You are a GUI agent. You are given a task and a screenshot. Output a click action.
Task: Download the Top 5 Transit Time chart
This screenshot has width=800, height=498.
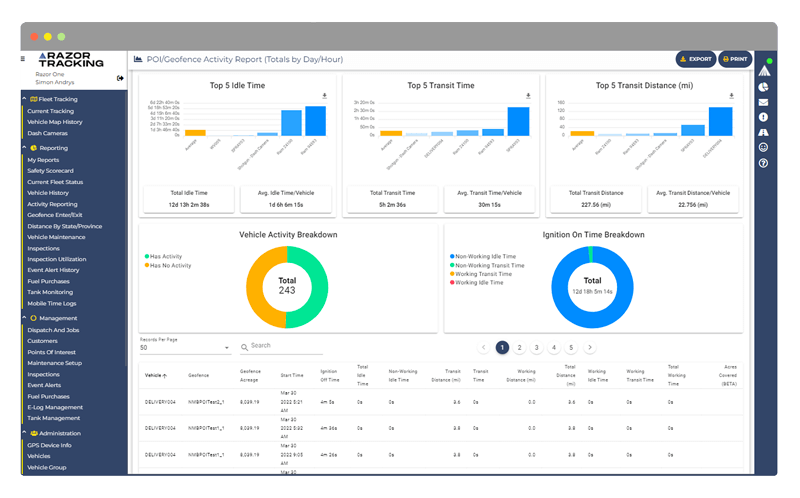pyautogui.click(x=528, y=95)
